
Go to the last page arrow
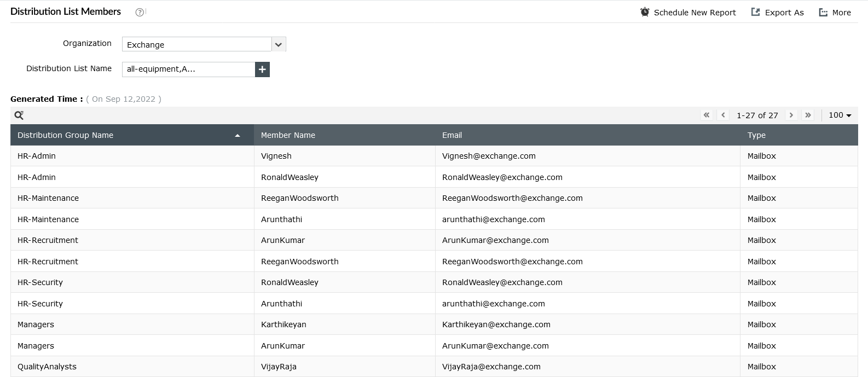(808, 115)
